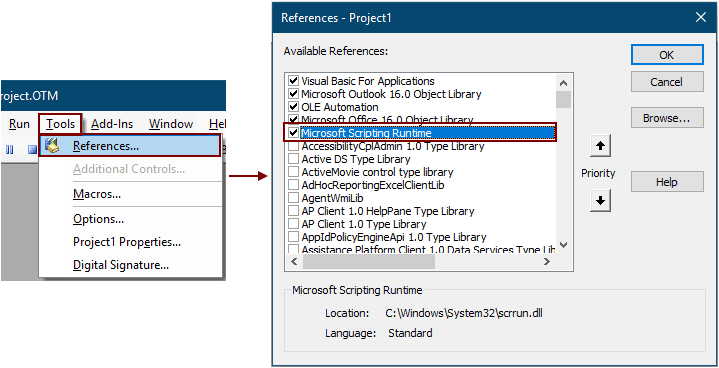The height and width of the screenshot is (368, 719).
Task: Click the stop square icon on toolbar
Action: click(32, 149)
